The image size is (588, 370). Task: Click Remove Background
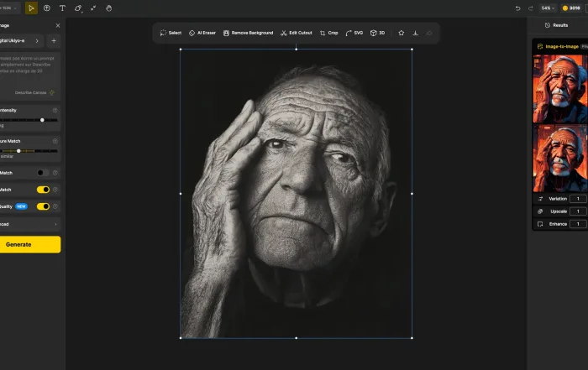tap(249, 33)
